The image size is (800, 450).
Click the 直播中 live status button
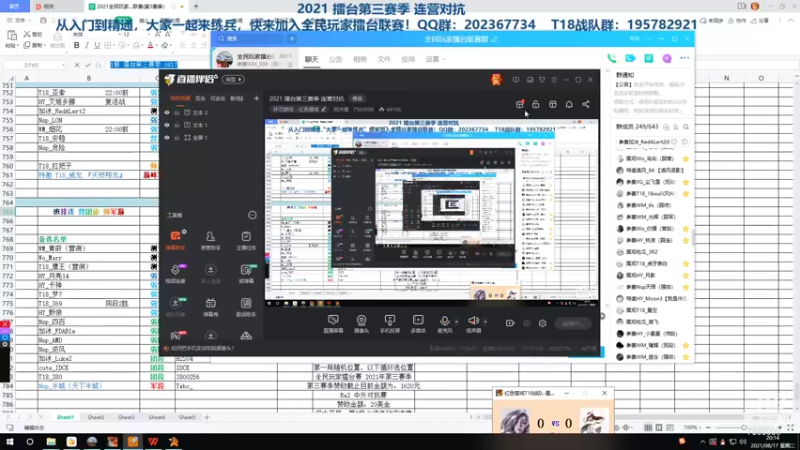tap(573, 323)
